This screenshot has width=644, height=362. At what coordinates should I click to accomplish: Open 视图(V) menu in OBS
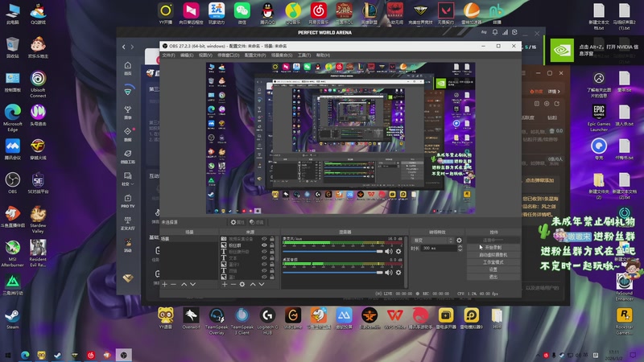click(x=205, y=55)
